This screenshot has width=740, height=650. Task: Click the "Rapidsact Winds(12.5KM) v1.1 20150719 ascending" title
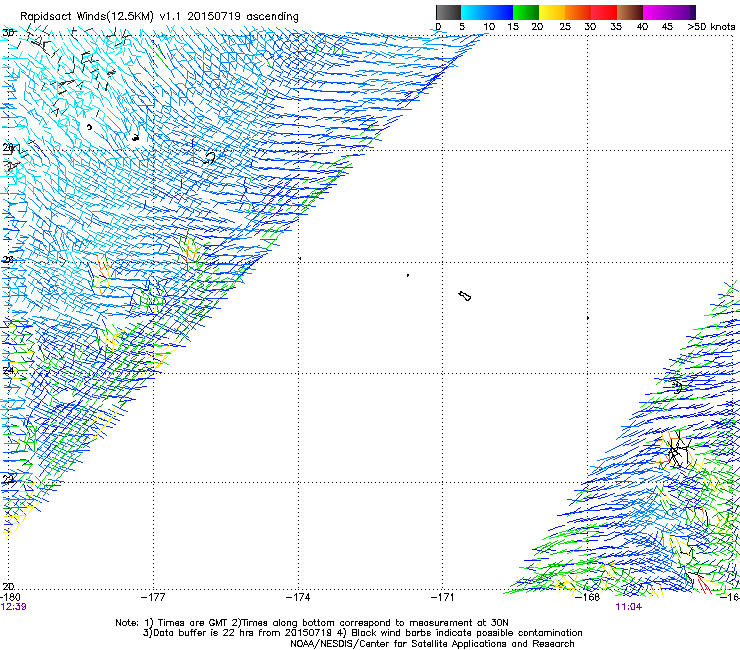tap(159, 17)
